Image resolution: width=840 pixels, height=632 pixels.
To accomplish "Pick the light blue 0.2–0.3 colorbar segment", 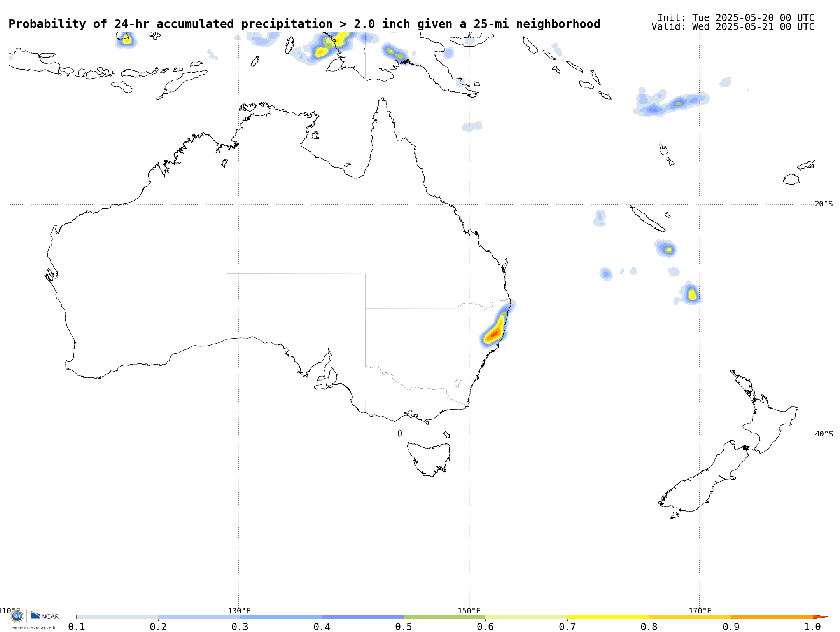I will click(x=199, y=617).
